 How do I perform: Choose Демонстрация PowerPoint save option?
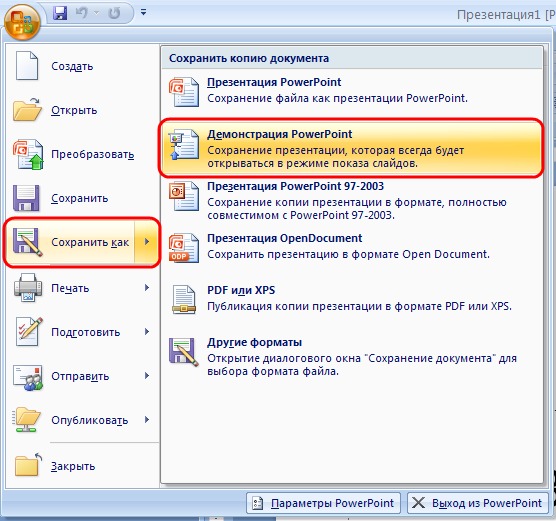point(352,148)
